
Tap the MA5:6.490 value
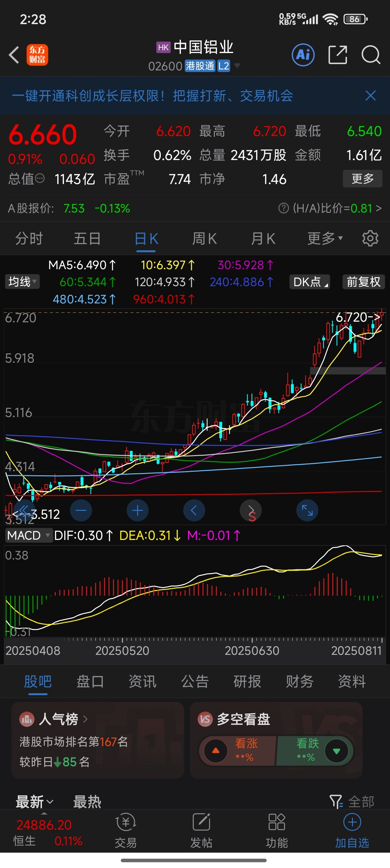(82, 265)
